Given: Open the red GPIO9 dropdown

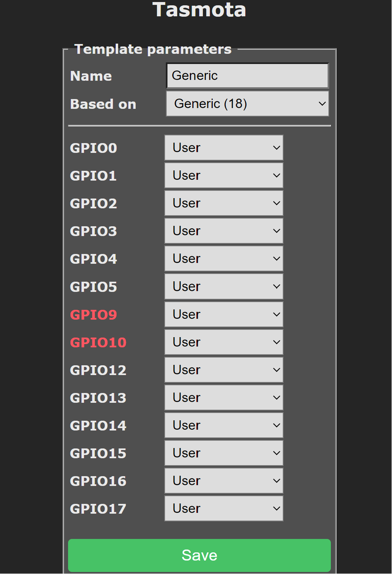Looking at the screenshot, I should point(224,314).
